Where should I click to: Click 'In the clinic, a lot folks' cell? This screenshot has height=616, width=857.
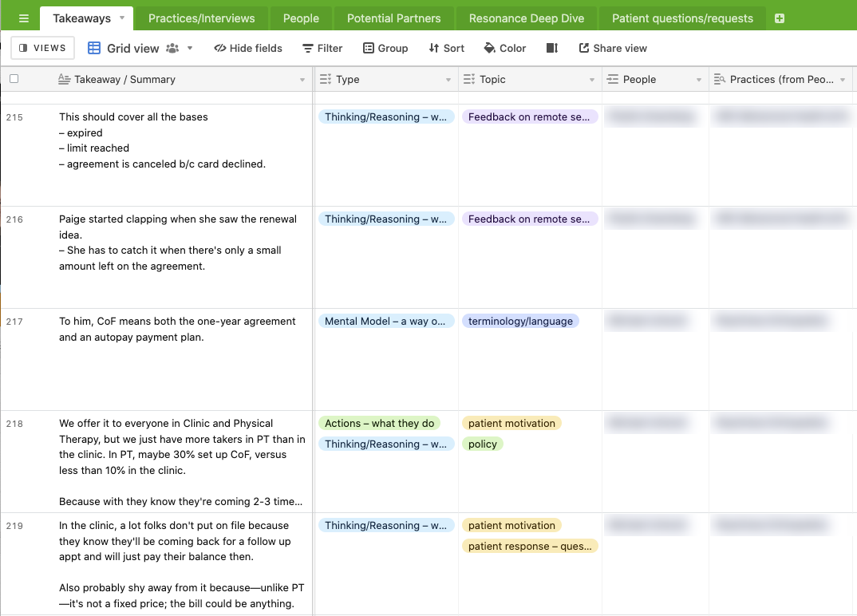[183, 564]
